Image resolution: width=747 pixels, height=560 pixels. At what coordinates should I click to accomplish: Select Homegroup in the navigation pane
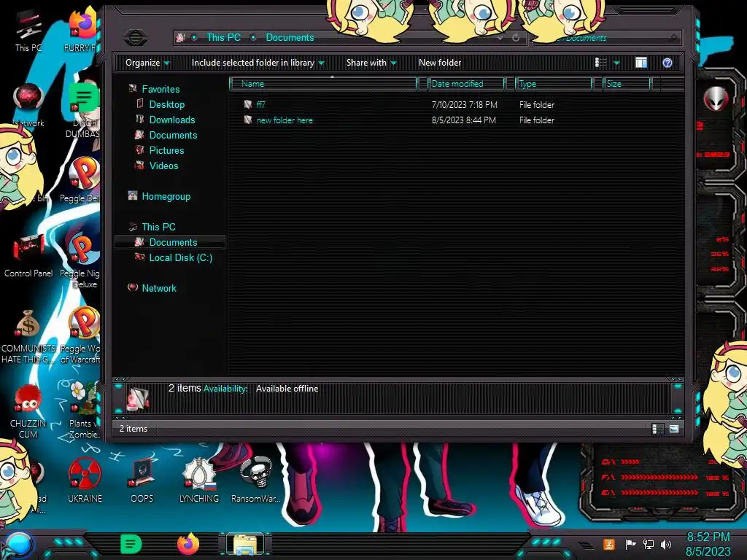click(x=166, y=196)
